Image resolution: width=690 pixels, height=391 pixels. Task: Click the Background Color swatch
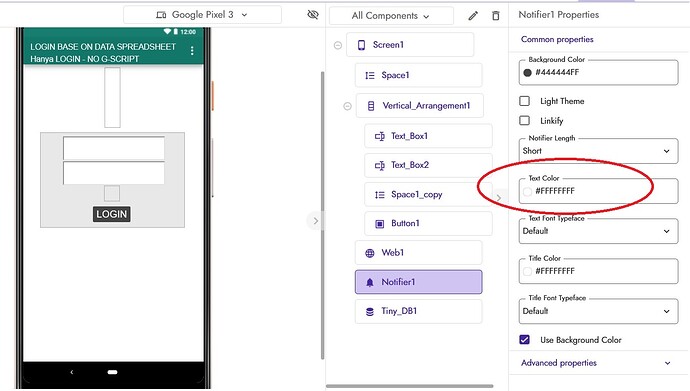pyautogui.click(x=527, y=73)
